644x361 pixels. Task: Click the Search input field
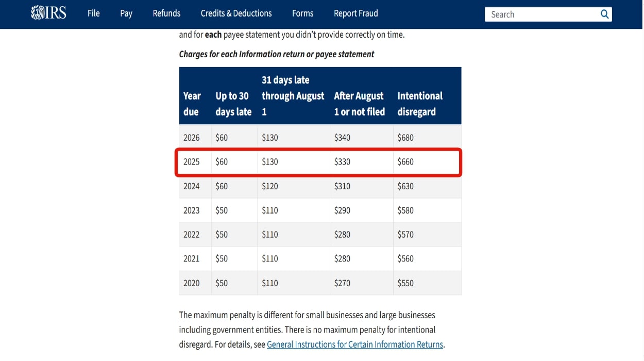coord(541,14)
